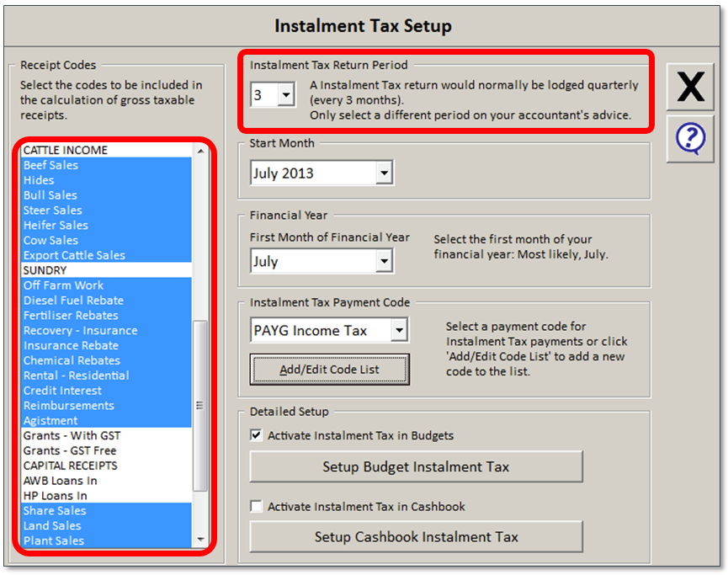This screenshot has height=575, width=728.
Task: Click the CATTLE INCOME heading row
Action: 107,150
